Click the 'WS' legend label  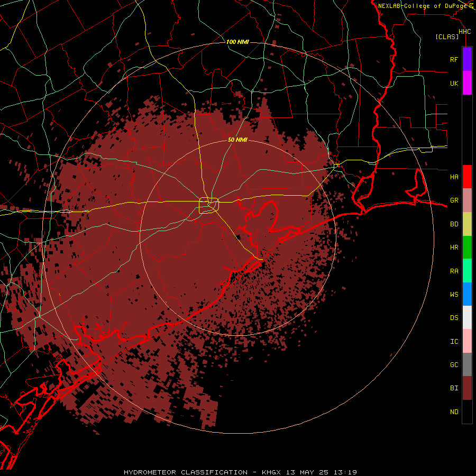[x=454, y=295]
